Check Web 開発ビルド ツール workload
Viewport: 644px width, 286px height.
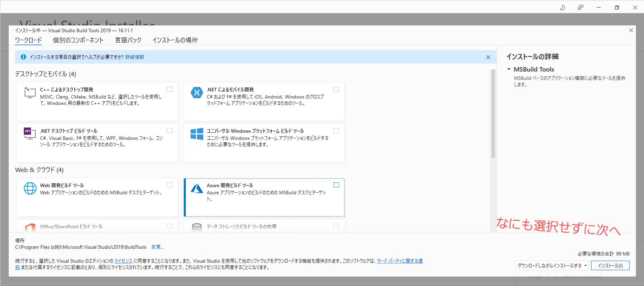[170, 185]
